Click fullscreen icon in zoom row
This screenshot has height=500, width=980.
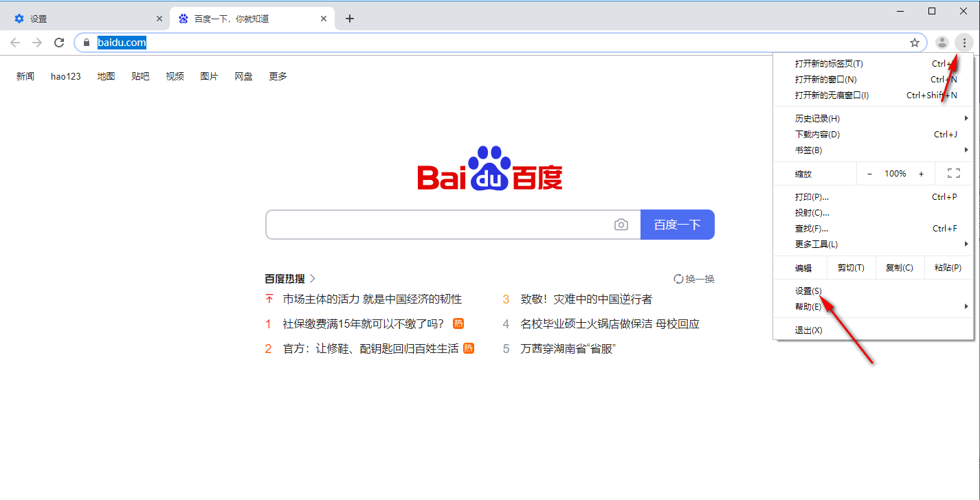pos(953,174)
